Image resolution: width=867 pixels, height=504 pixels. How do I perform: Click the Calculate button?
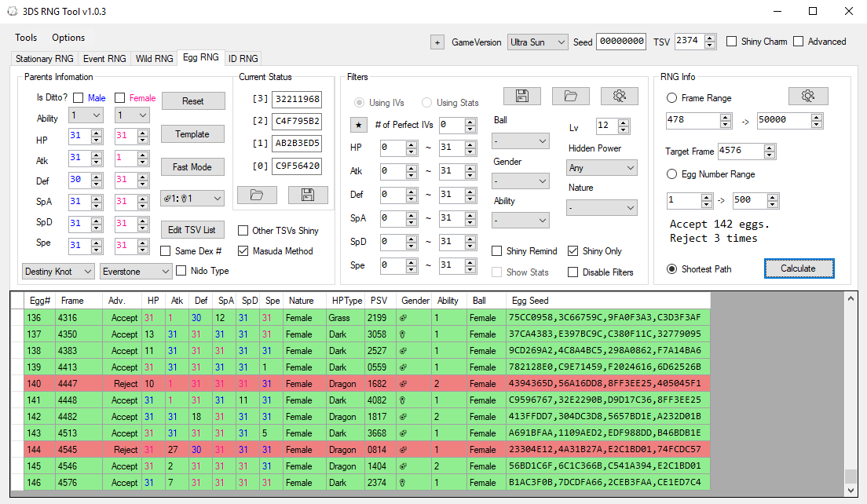(x=798, y=268)
